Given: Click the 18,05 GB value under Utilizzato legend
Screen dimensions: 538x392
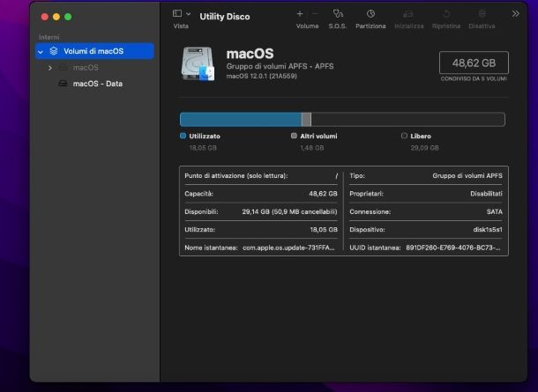Looking at the screenshot, I should coord(203,148).
